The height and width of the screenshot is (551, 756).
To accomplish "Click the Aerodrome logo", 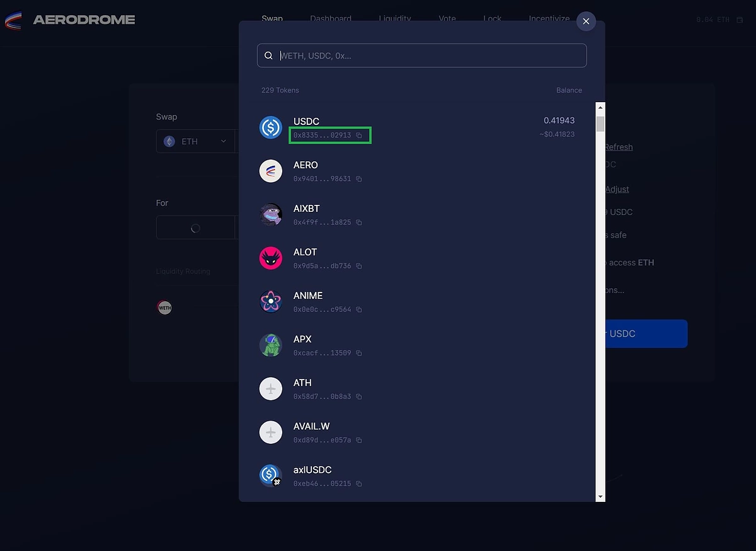I will (13, 20).
